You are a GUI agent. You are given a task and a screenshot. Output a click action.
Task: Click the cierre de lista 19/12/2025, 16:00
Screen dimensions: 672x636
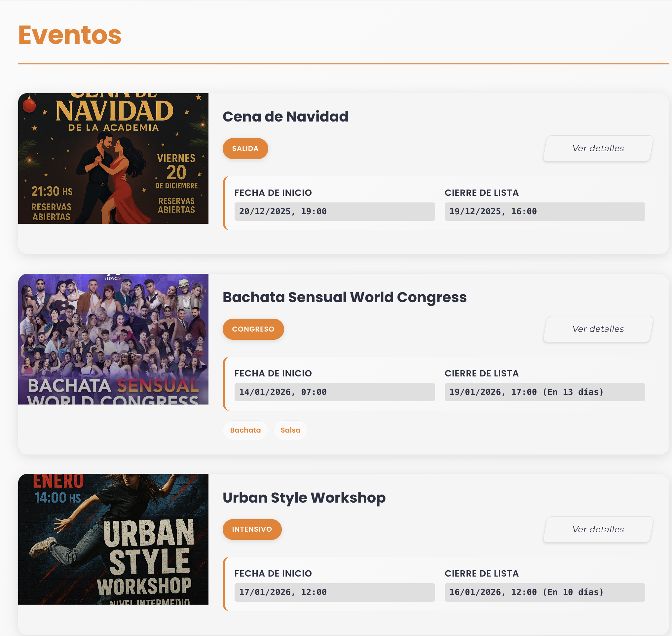pyautogui.click(x=544, y=212)
